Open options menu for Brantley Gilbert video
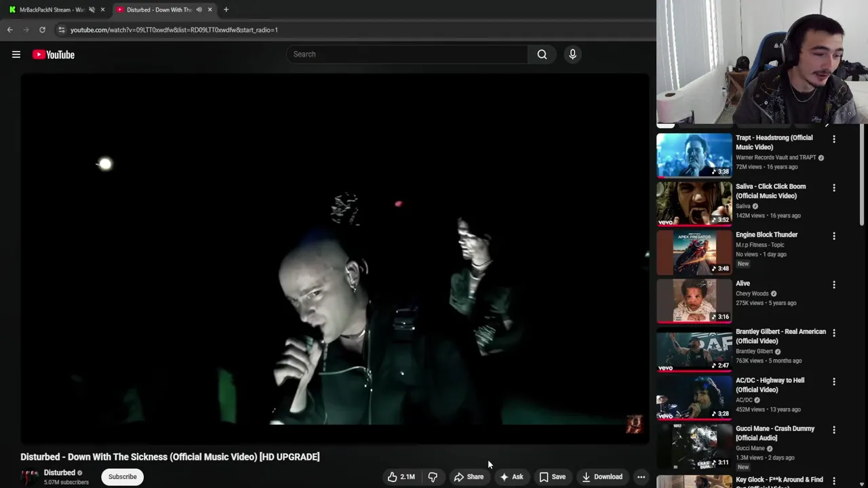Screen dimensions: 868x488 point(834,333)
